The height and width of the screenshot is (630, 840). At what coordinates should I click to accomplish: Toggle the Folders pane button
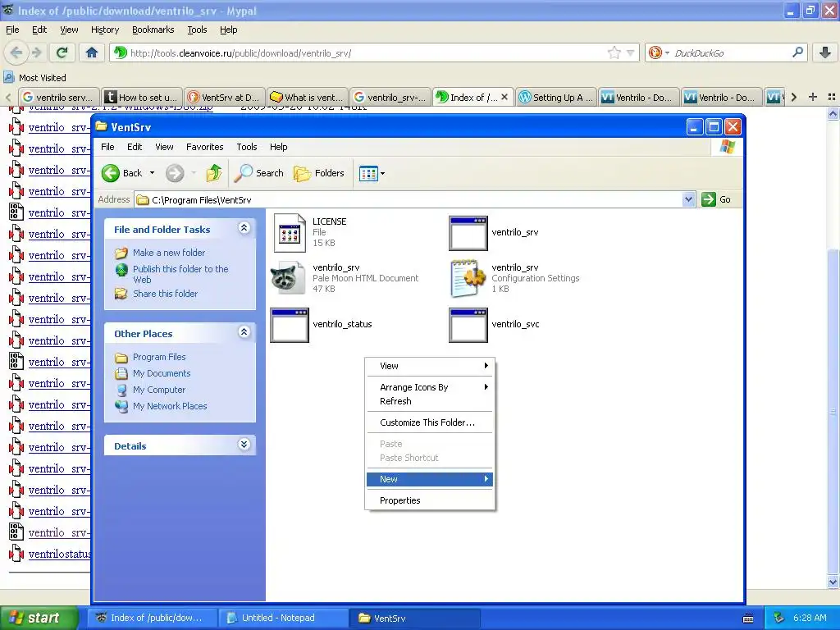(x=319, y=173)
